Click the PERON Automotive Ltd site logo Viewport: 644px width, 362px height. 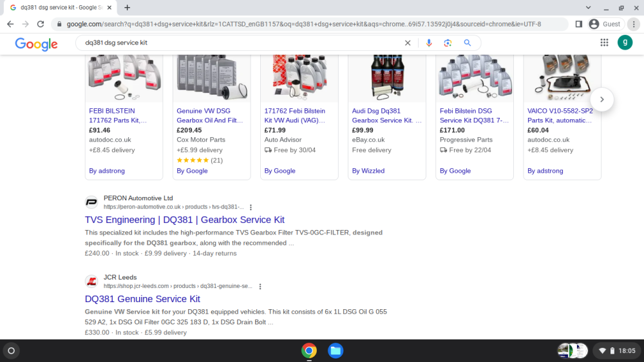click(91, 202)
